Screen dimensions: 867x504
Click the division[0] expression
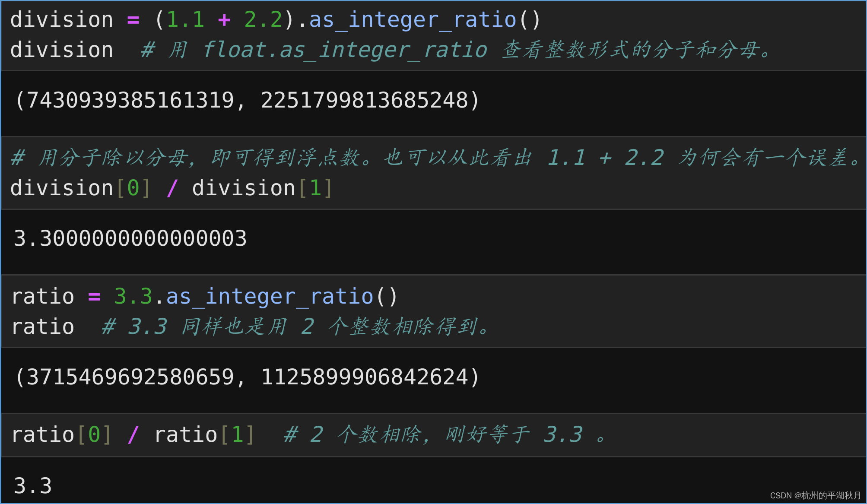(80, 188)
